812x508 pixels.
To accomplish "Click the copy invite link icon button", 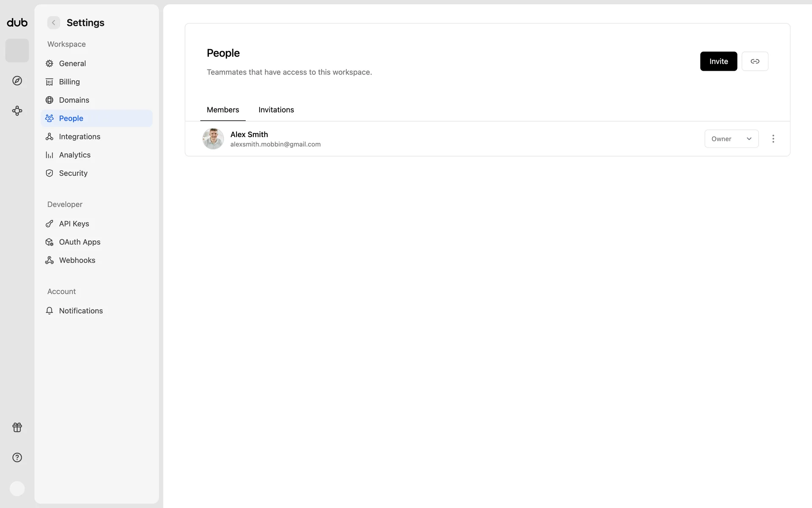I will (754, 61).
